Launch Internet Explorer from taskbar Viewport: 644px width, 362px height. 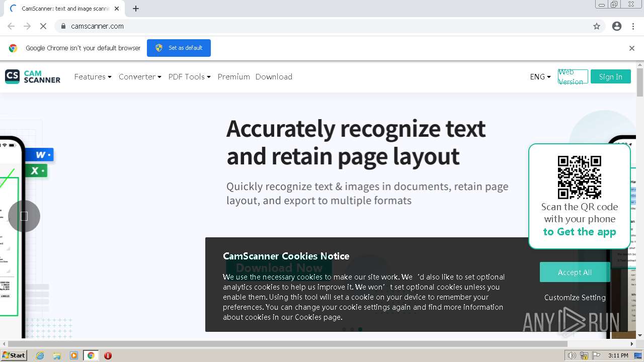[x=40, y=355]
